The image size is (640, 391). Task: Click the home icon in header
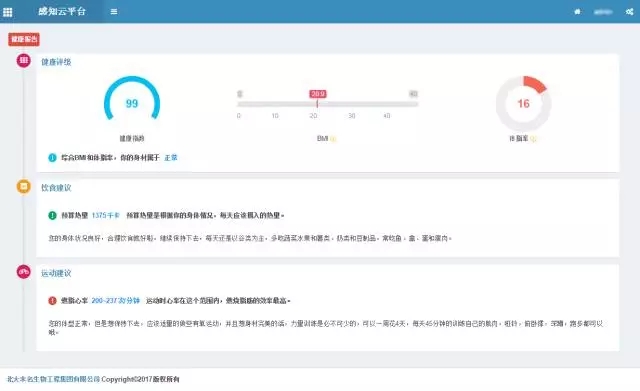577,12
